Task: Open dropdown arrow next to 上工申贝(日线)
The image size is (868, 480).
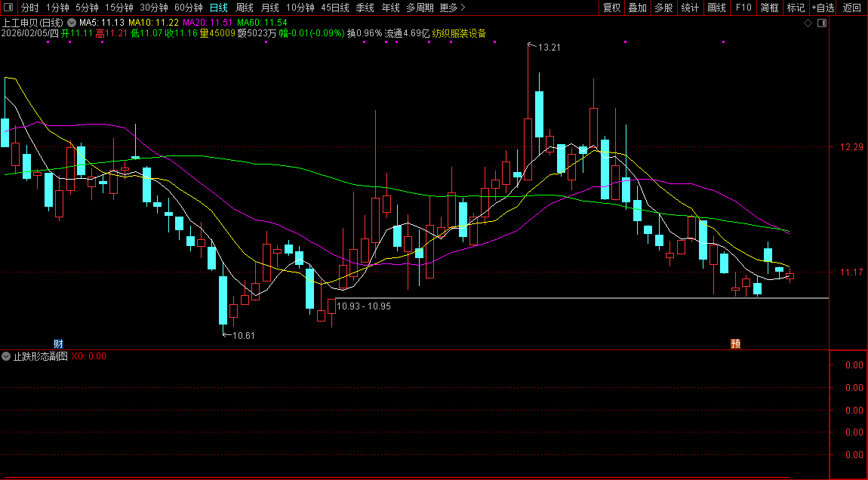Action: [x=72, y=23]
